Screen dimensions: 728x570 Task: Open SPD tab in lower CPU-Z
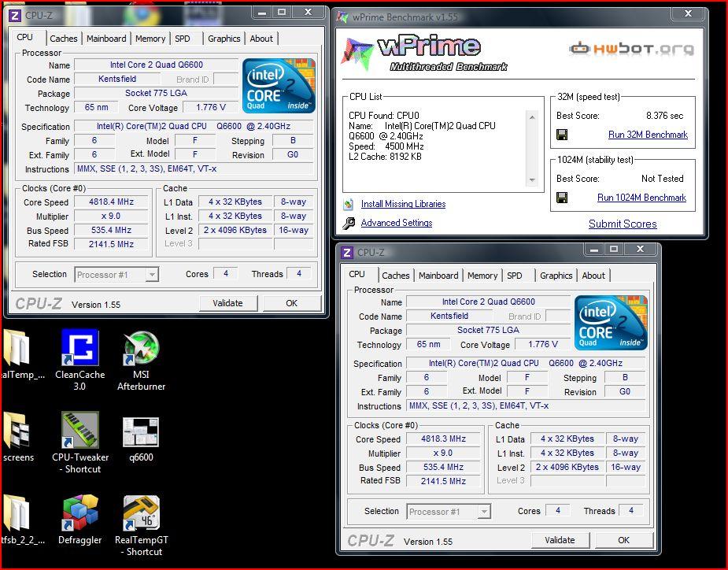[x=515, y=276]
